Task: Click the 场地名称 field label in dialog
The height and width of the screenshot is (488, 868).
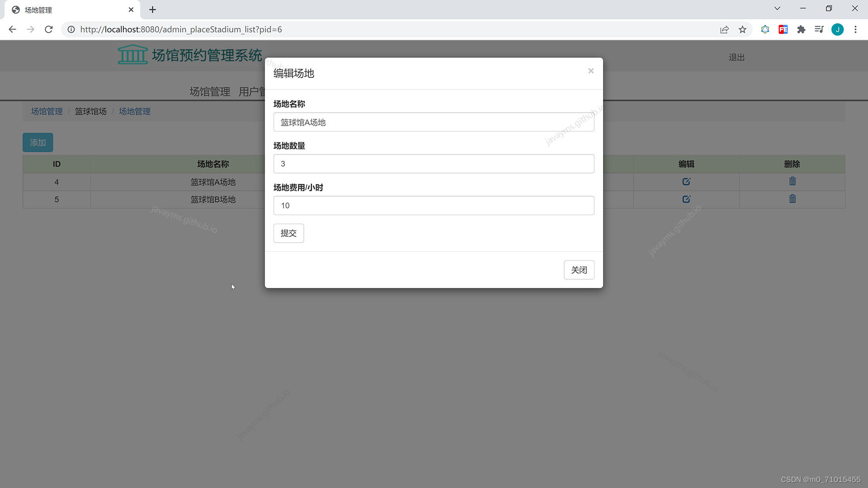Action: pos(289,104)
